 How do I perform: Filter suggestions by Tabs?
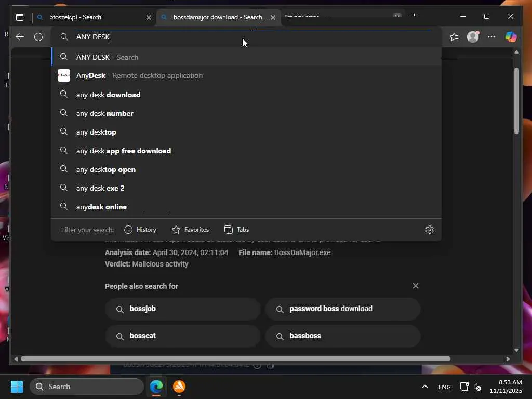point(236,230)
